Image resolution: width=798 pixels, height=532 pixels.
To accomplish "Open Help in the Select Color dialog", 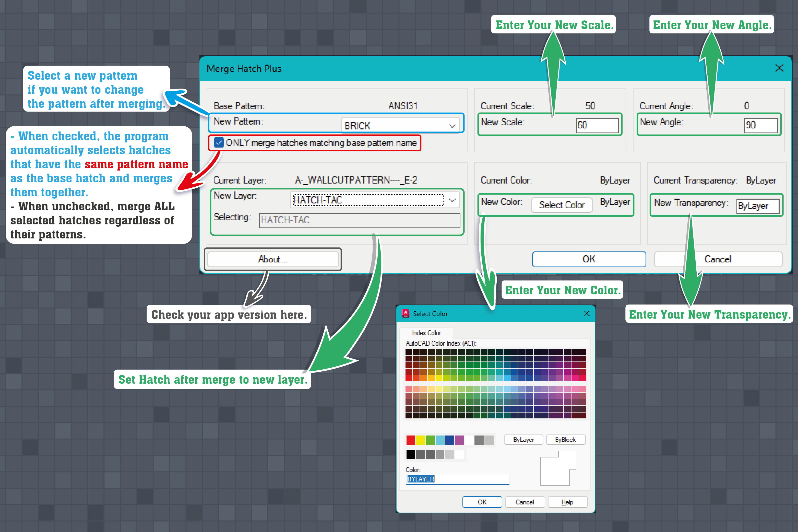I will point(567,502).
